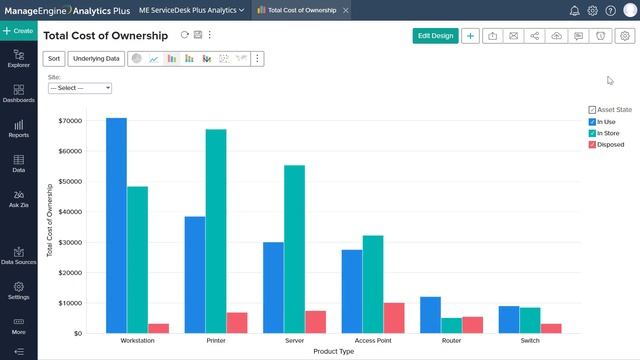
Task: Click the plus add button
Action: (x=470, y=36)
